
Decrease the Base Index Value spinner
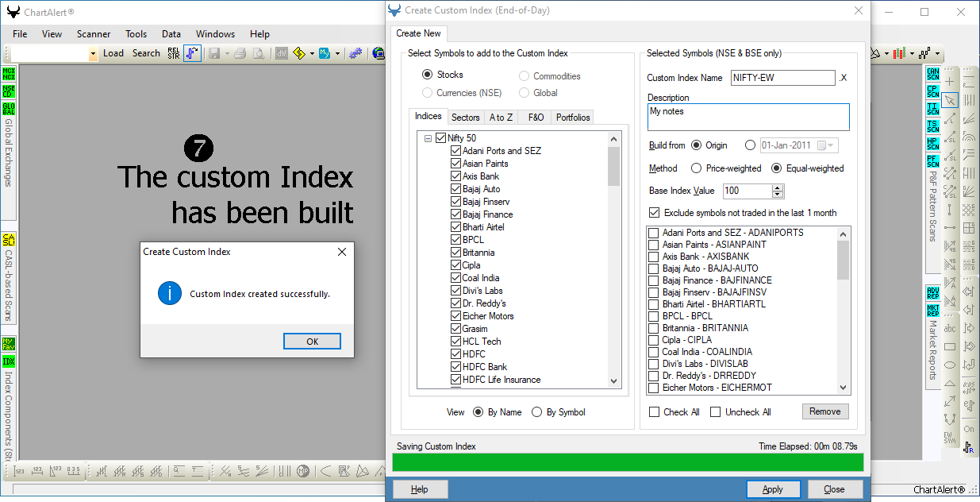(778, 195)
